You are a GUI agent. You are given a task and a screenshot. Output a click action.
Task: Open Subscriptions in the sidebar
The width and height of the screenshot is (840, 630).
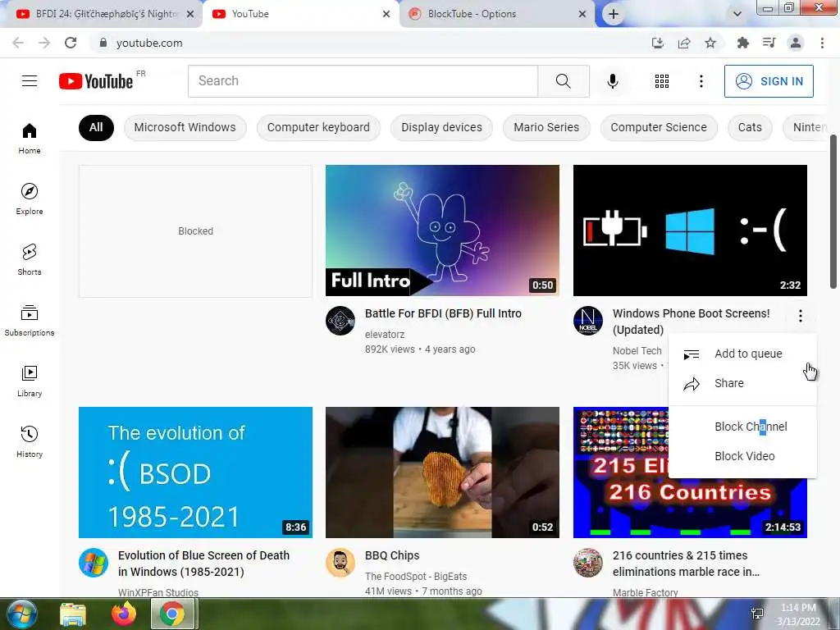[x=30, y=320]
